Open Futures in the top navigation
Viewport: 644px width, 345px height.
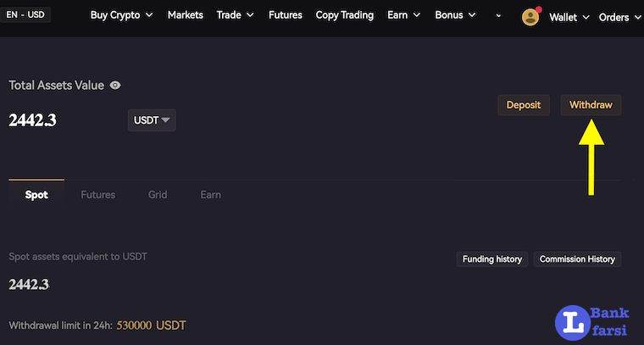[x=286, y=15]
